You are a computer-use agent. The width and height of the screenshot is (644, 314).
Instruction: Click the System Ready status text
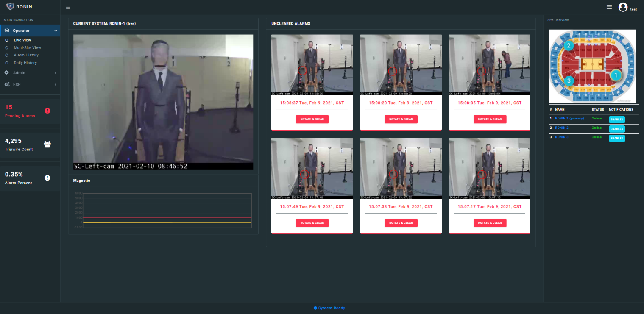(x=332, y=308)
